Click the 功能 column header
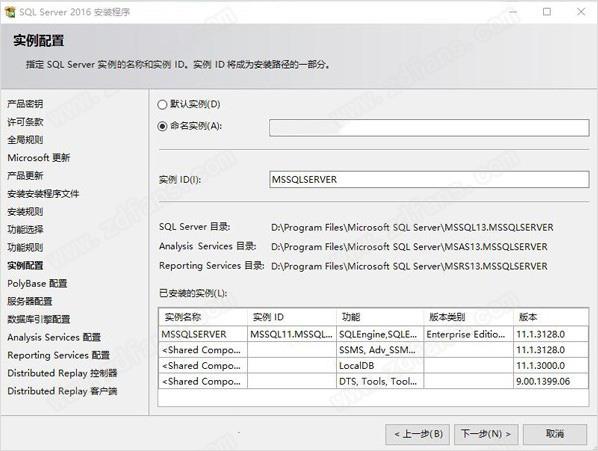 click(380, 317)
